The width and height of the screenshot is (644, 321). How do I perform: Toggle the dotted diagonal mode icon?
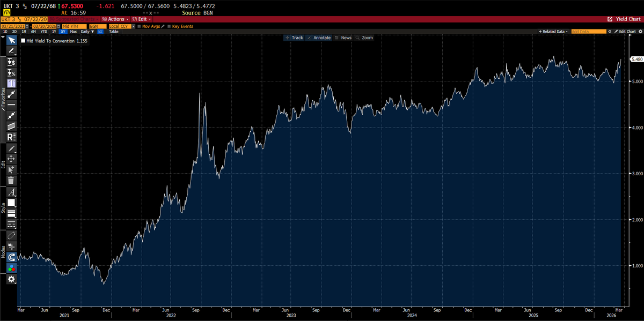11,235
